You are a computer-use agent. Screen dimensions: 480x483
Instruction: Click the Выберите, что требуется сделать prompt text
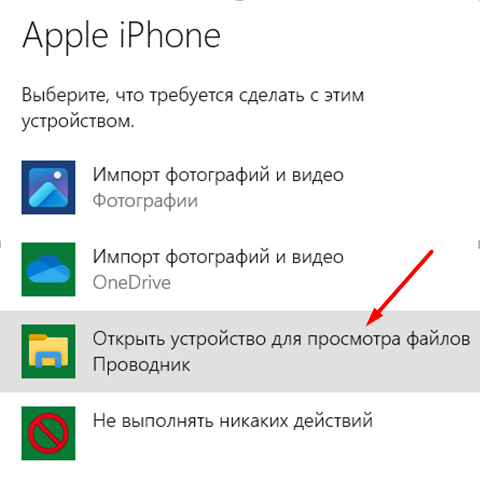(x=193, y=95)
